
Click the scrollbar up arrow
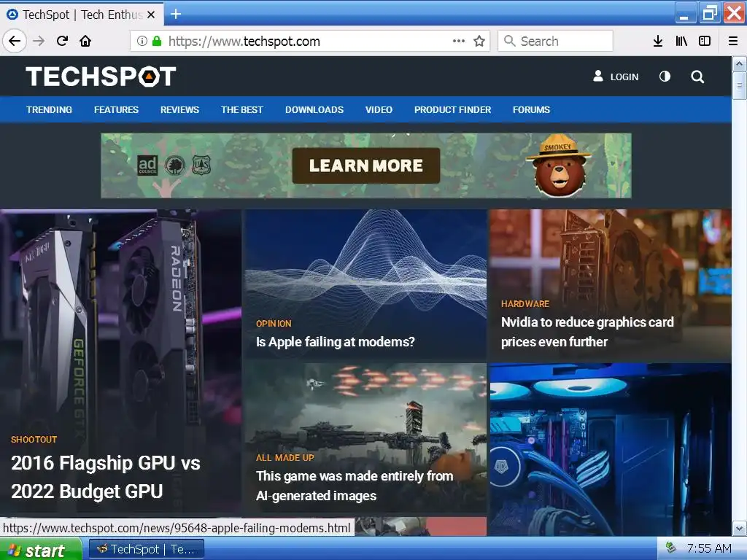point(739,63)
